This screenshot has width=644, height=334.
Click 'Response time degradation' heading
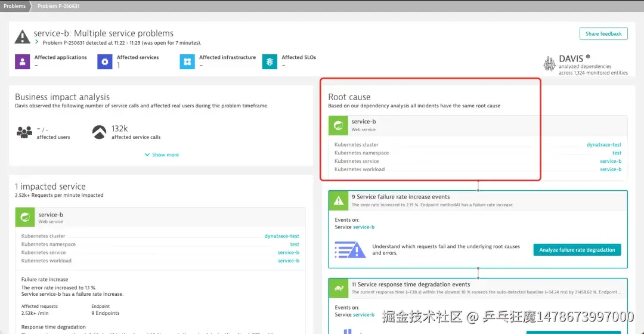[x=54, y=327]
